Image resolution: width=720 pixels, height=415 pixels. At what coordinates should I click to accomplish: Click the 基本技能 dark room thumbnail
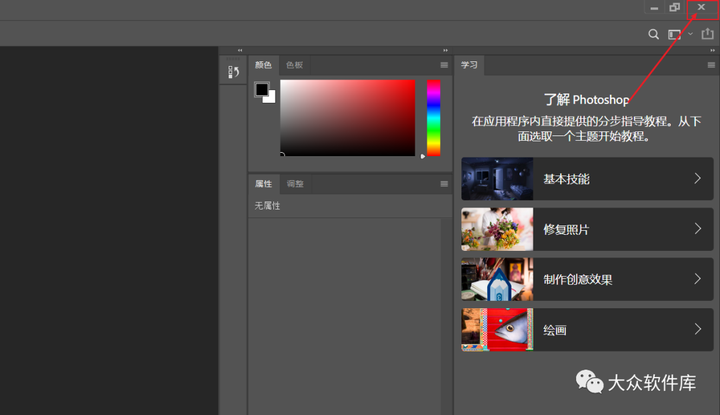click(x=497, y=179)
